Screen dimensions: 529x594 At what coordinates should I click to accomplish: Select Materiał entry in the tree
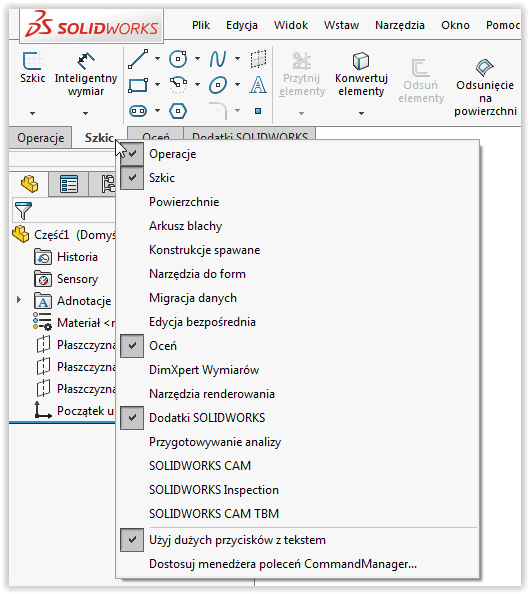(74, 323)
